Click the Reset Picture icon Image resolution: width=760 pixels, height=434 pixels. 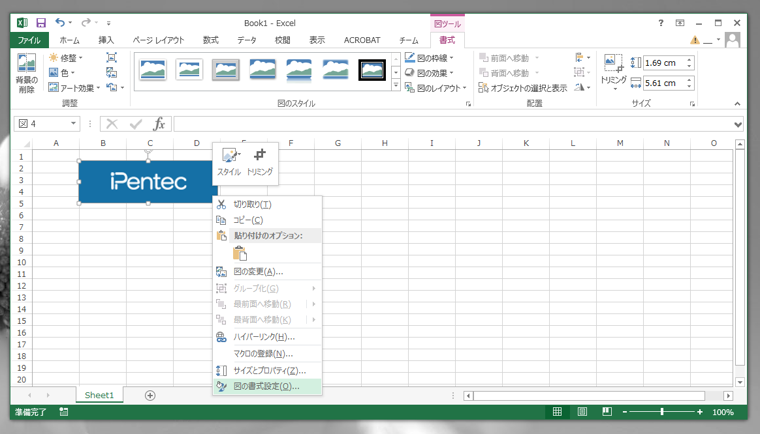[112, 88]
